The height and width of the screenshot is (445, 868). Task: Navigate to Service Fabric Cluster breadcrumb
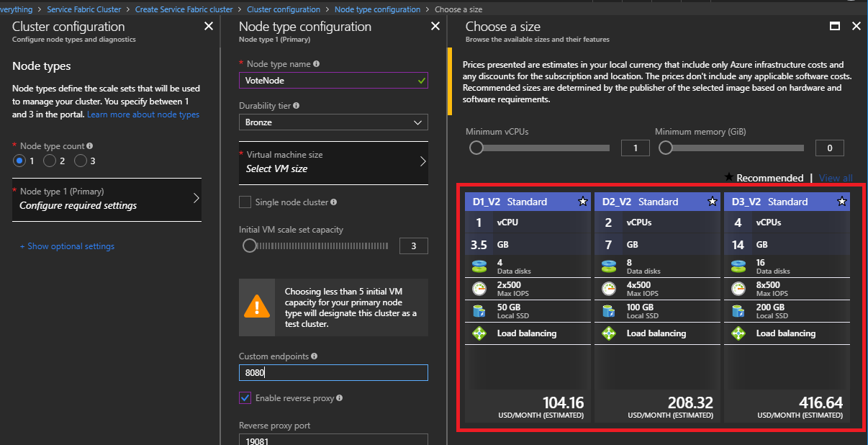84,9
